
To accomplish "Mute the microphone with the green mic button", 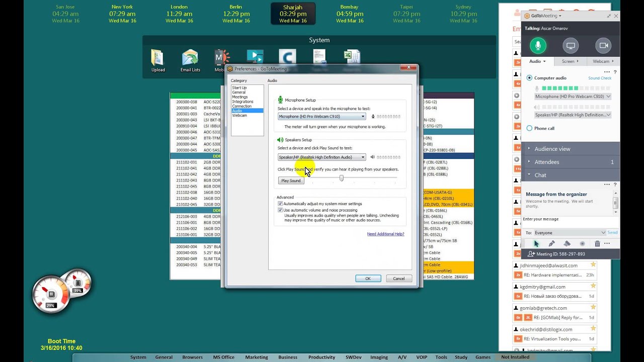I will tap(538, 46).
